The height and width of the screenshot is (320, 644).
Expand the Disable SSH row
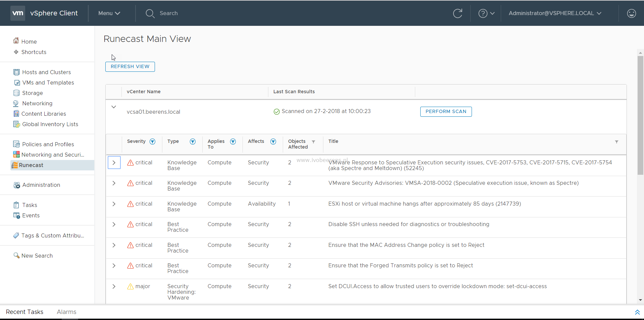click(x=114, y=224)
